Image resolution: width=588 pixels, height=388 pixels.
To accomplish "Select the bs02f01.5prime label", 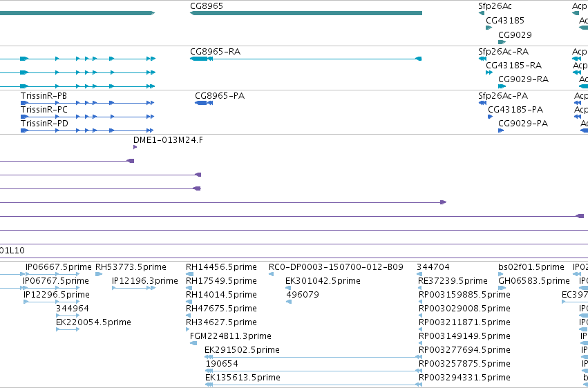I will coord(531,267).
